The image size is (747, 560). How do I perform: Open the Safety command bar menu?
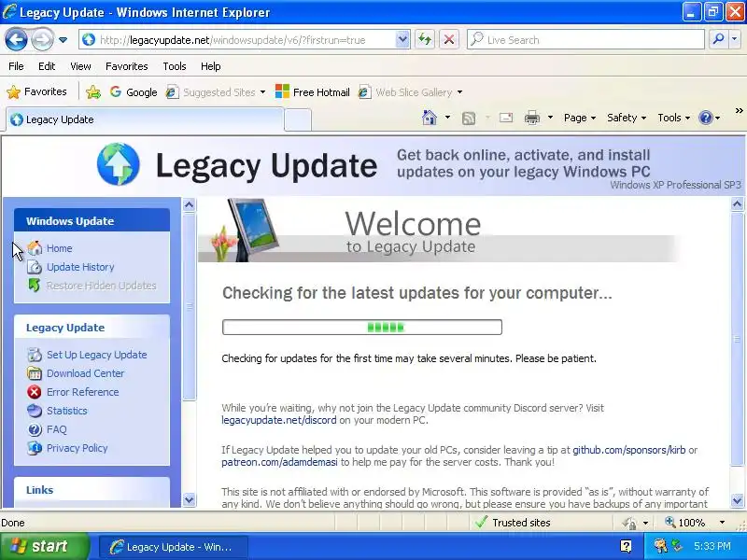pos(626,118)
